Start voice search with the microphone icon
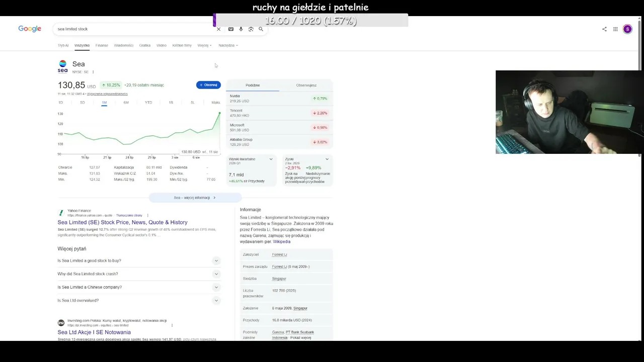 click(x=241, y=29)
